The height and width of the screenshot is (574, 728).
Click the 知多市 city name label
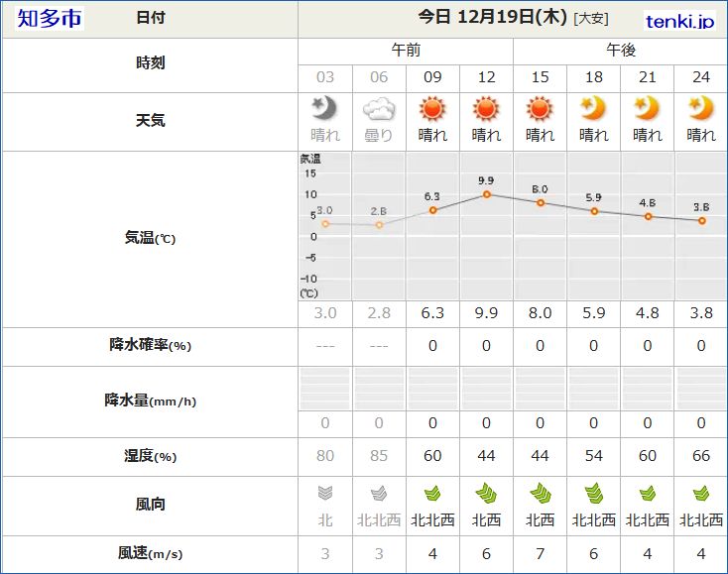click(x=51, y=19)
